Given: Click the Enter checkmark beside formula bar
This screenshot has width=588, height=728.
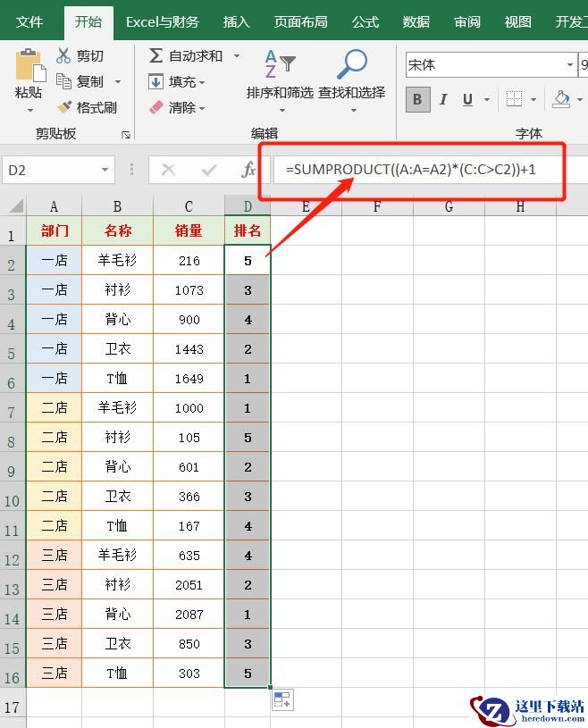Looking at the screenshot, I should tap(209, 170).
